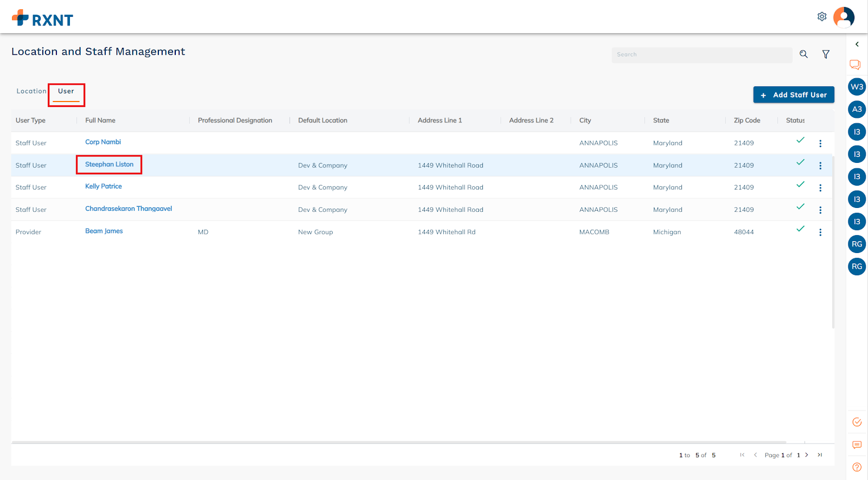The height and width of the screenshot is (480, 868).
Task: Click the 1449 Whitehall Rd address cell
Action: tap(446, 232)
